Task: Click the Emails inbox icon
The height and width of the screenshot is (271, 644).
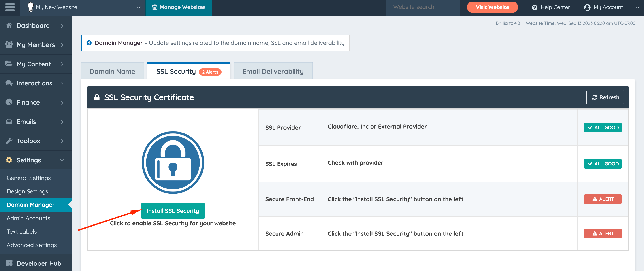Action: click(9, 121)
